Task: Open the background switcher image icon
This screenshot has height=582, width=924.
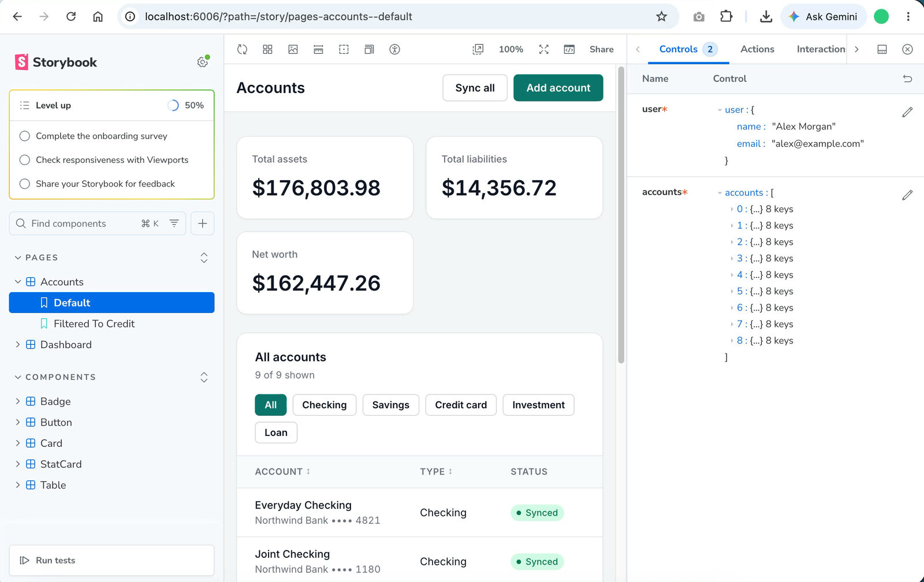Action: (x=293, y=50)
